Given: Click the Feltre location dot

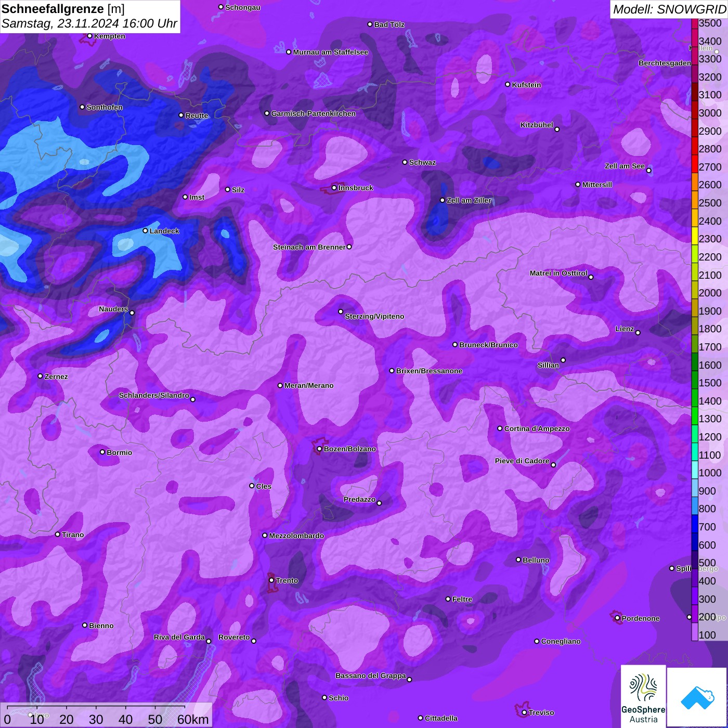Looking at the screenshot, I should click(x=448, y=599).
